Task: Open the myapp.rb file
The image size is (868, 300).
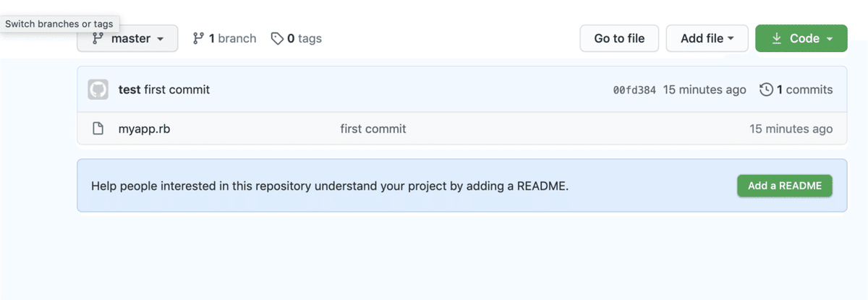Action: click(x=144, y=129)
